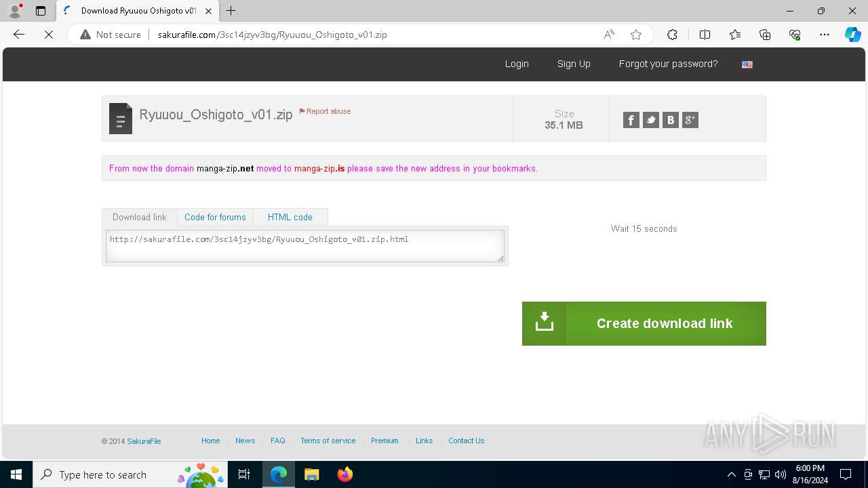Open Home footer link

click(x=210, y=441)
